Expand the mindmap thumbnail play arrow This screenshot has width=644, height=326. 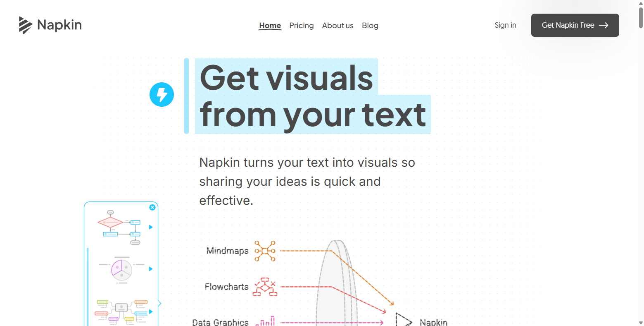pos(151,312)
